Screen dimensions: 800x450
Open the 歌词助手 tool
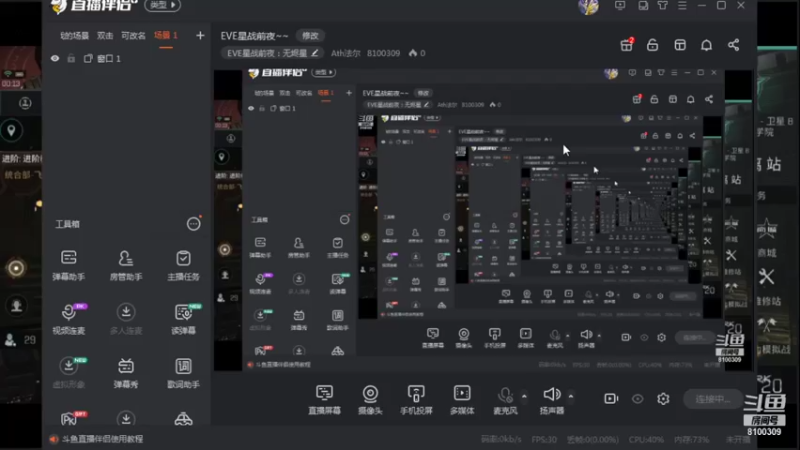(183, 373)
